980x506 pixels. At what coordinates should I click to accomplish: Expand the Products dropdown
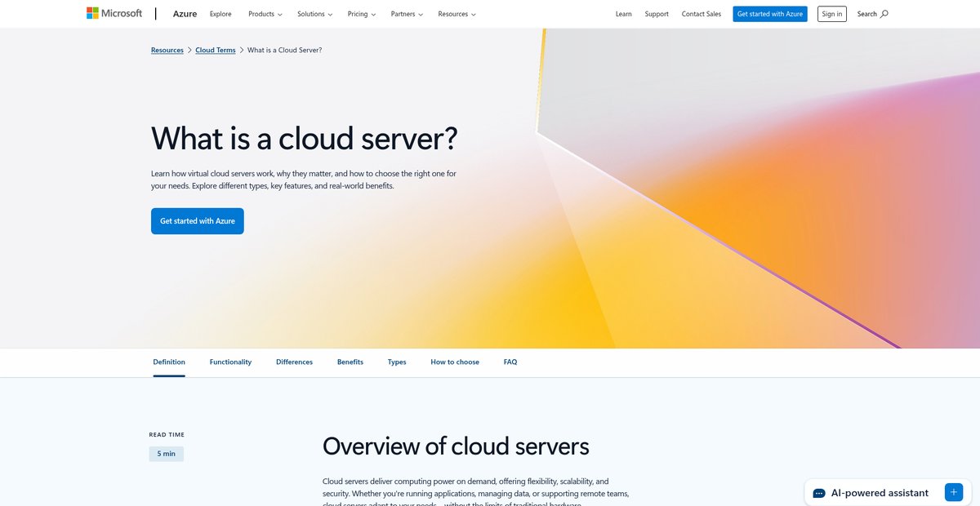[265, 14]
